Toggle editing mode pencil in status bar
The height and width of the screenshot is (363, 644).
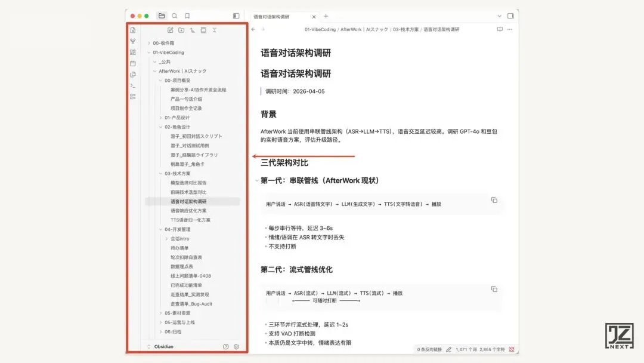(x=449, y=349)
